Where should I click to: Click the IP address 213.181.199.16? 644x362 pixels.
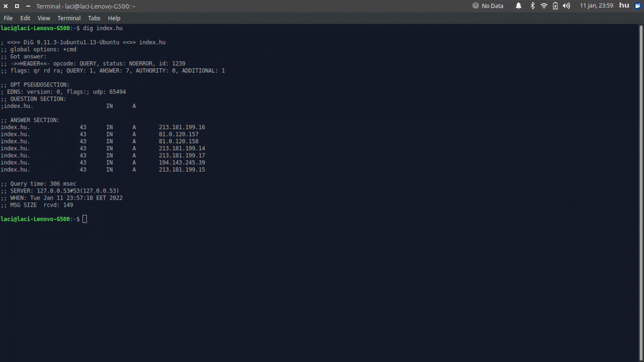pyautogui.click(x=182, y=127)
